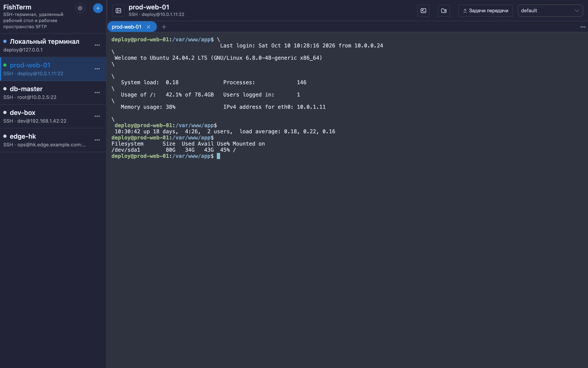Close the prod-web-01 tab
This screenshot has width=588, height=368.
pos(148,27)
